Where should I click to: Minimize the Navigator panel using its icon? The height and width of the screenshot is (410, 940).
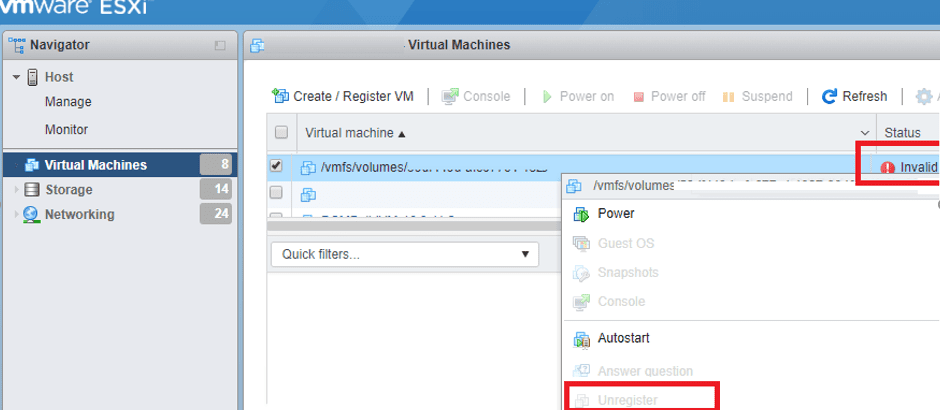(220, 45)
